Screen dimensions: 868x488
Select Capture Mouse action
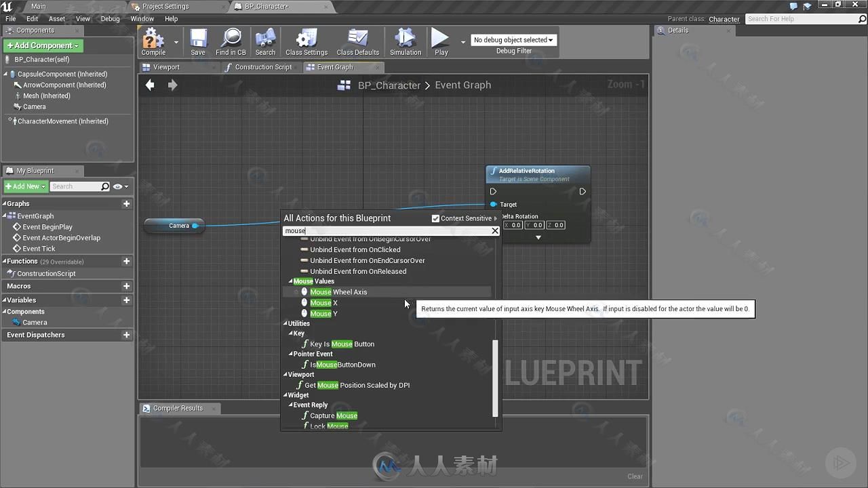pos(334,416)
